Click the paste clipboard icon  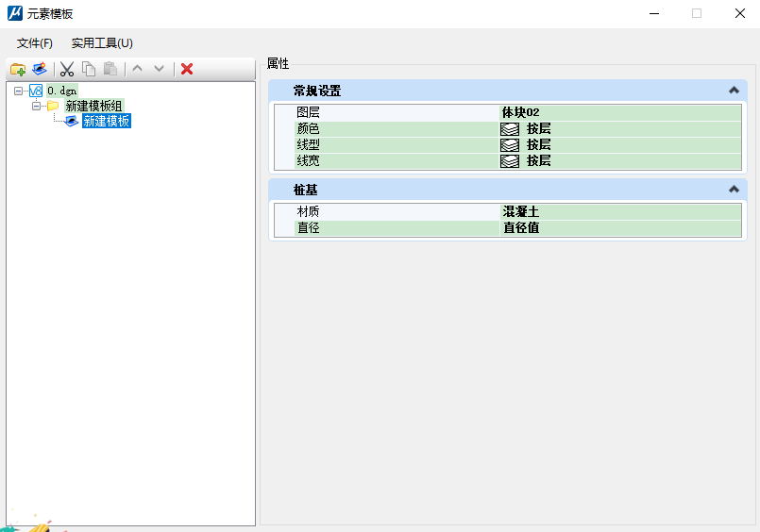tap(110, 69)
